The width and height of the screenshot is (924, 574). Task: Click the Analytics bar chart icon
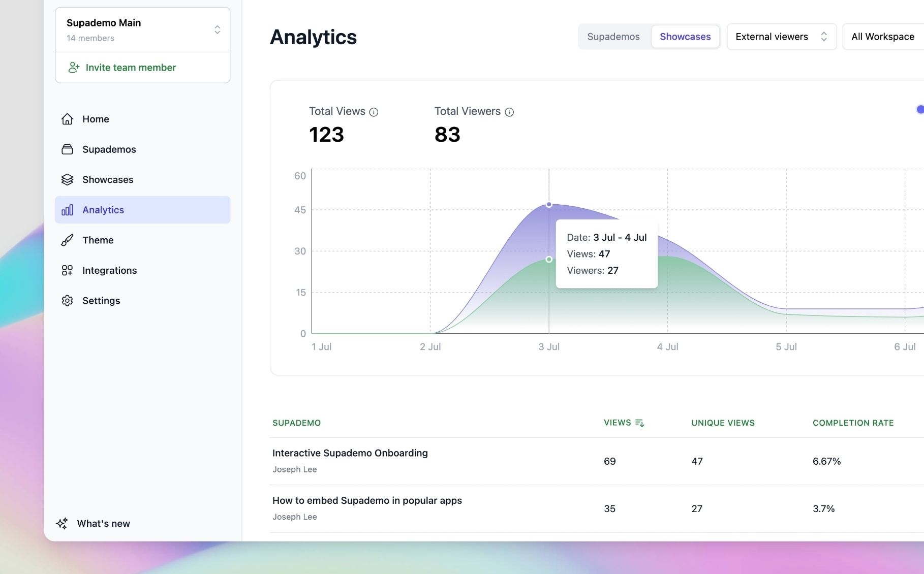(67, 210)
